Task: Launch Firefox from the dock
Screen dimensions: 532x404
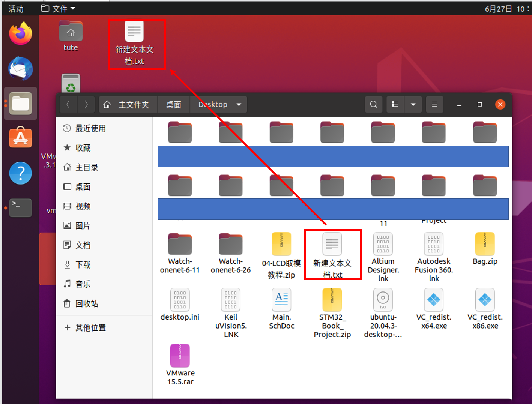Action: click(20, 33)
